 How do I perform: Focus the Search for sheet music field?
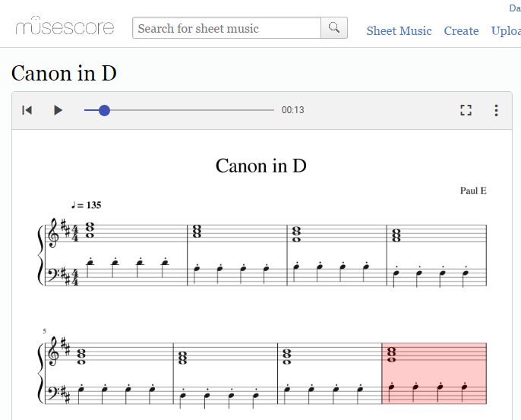pyautogui.click(x=227, y=28)
